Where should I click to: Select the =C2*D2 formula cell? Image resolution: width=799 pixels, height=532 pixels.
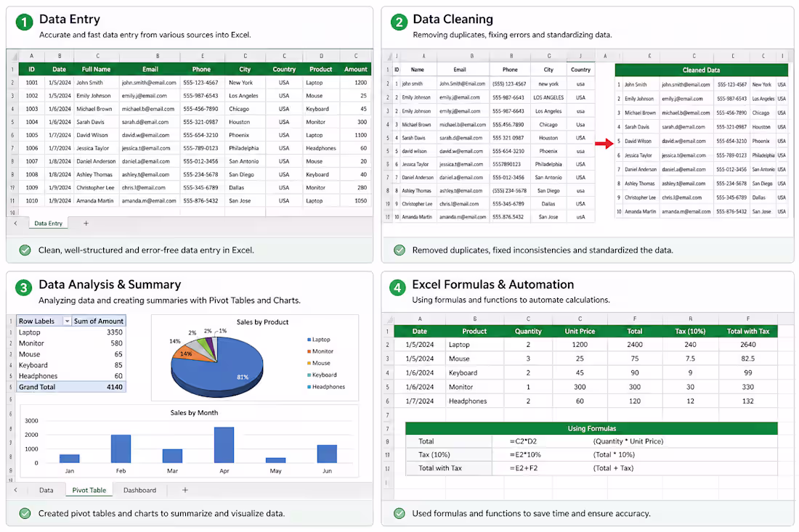pyautogui.click(x=523, y=441)
